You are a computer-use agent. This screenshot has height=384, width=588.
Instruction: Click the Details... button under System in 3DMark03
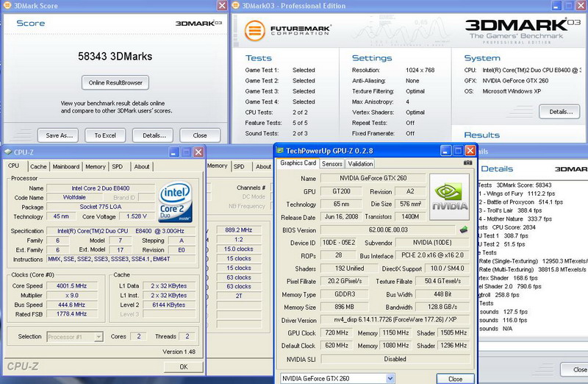coord(561,112)
